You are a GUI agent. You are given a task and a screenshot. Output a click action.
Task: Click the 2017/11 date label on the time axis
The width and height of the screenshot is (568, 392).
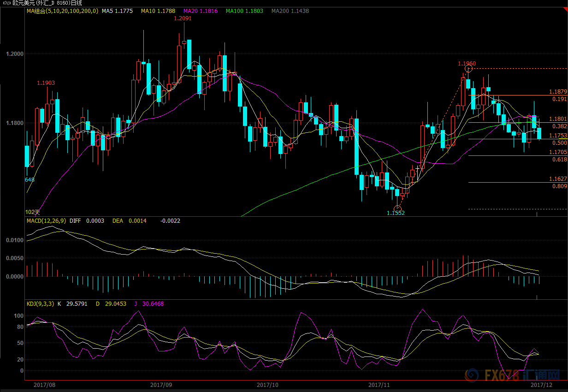tap(380, 384)
